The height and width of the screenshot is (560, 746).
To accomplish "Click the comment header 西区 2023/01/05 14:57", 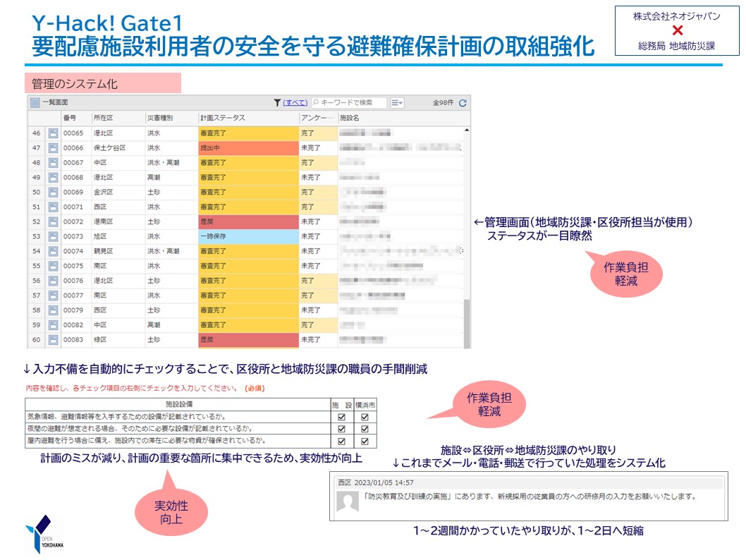I will pos(376,482).
